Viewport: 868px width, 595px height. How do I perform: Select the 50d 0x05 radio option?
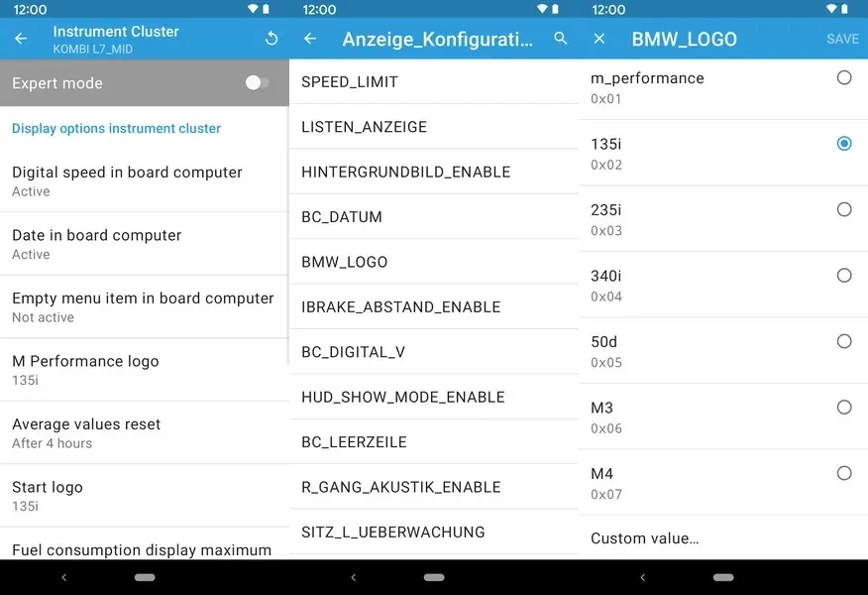point(843,341)
